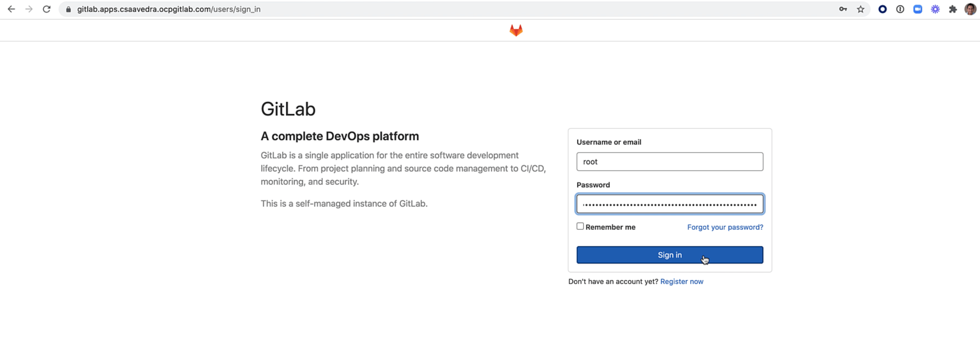Click the Sign in button
This screenshot has width=980, height=357.
[669, 255]
